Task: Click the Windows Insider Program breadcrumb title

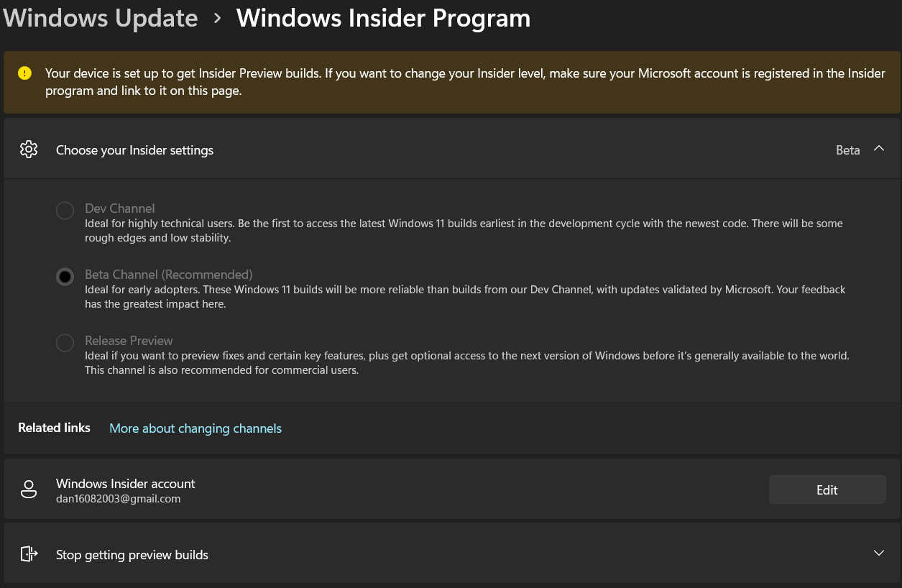Action: point(383,18)
